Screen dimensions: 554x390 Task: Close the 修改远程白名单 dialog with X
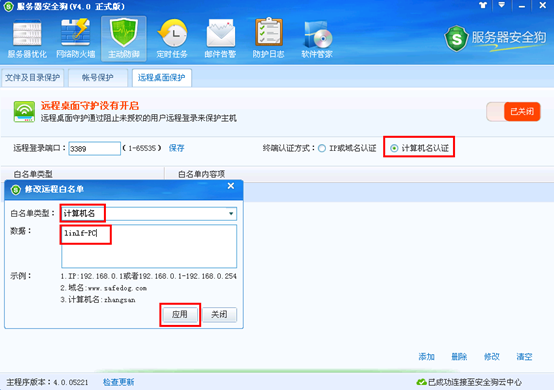231,186
